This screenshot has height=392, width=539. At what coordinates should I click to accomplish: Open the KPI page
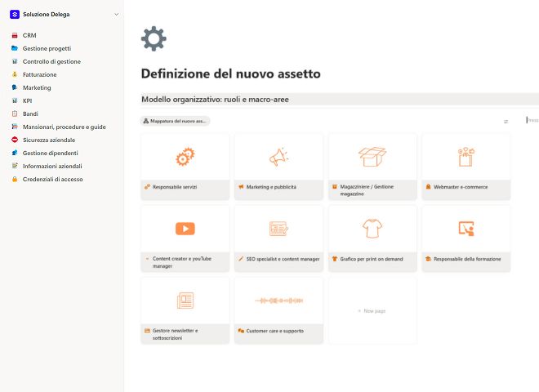tap(28, 100)
